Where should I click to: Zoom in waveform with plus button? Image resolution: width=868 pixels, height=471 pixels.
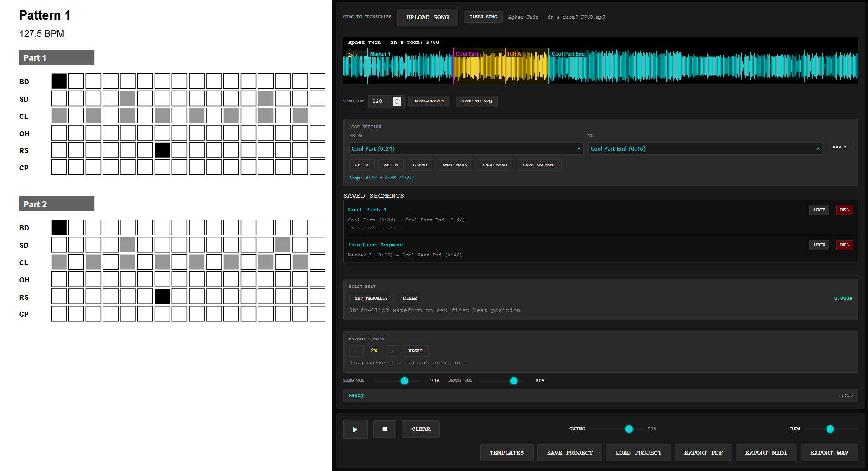tap(392, 351)
